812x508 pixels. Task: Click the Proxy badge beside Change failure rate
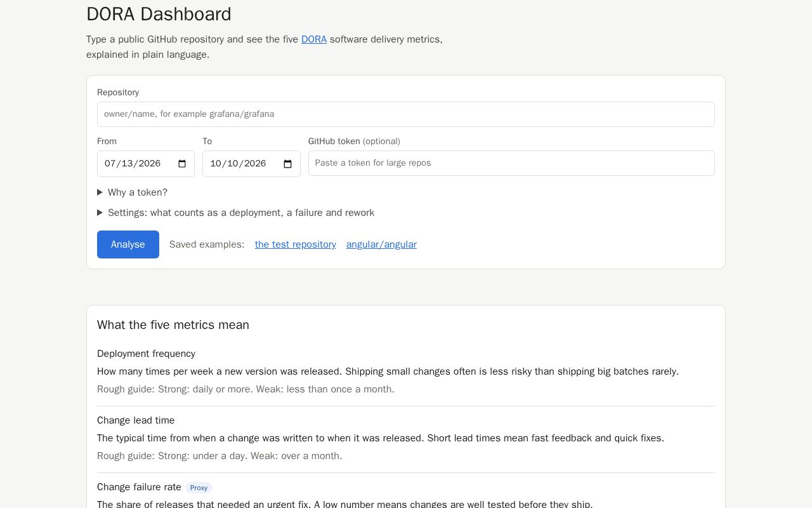pos(199,488)
